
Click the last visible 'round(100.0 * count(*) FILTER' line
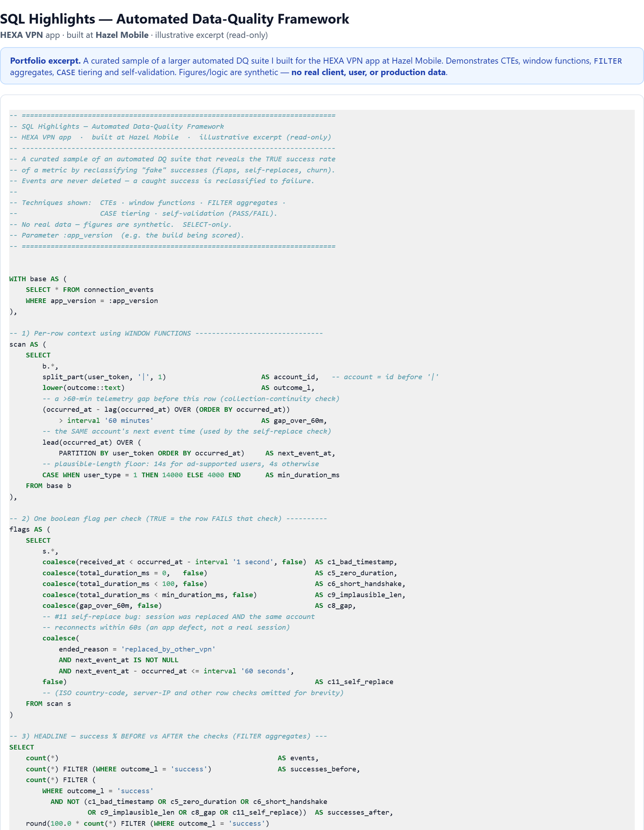coord(148,824)
